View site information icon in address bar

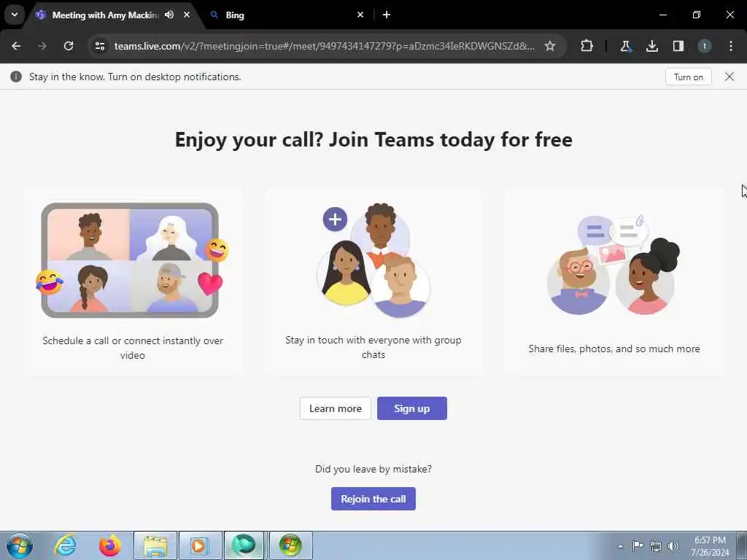point(99,46)
